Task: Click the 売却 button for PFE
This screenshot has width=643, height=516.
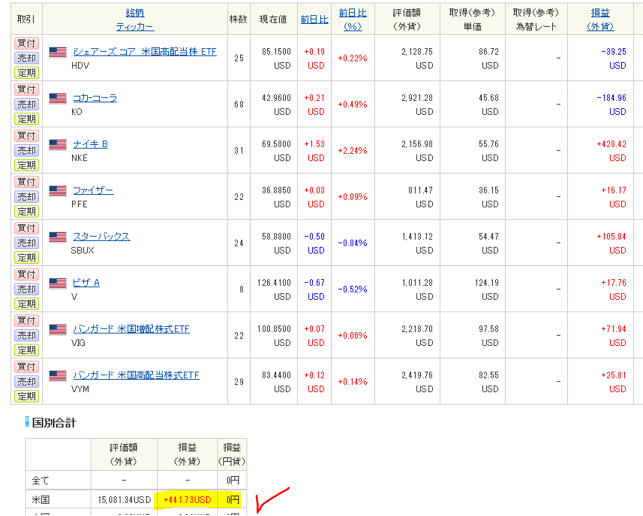Action: click(27, 196)
